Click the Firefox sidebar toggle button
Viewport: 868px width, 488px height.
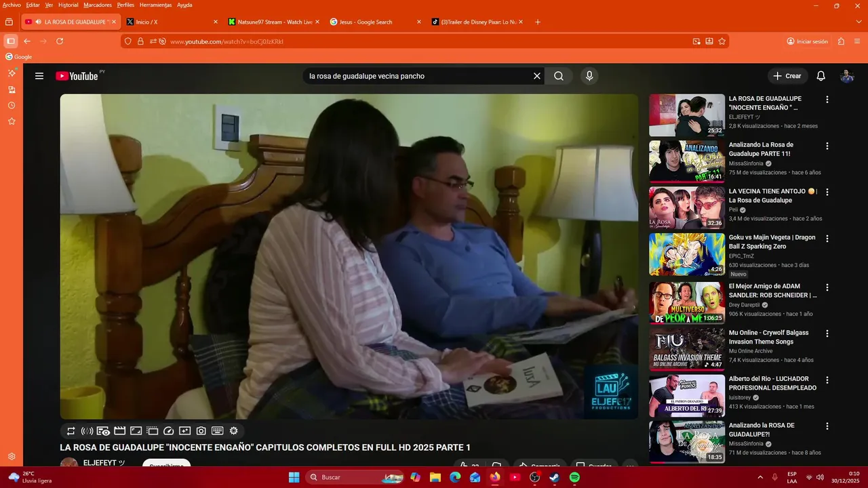(x=10, y=41)
